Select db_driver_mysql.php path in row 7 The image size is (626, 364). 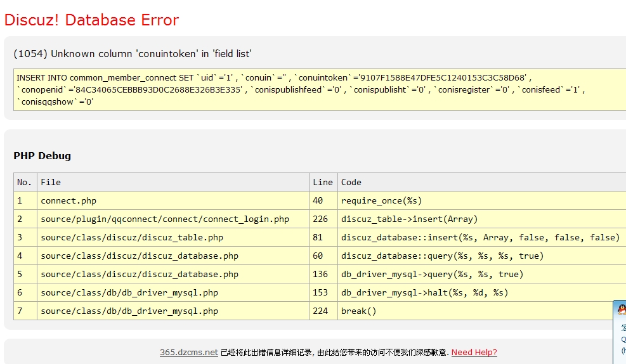point(173,311)
